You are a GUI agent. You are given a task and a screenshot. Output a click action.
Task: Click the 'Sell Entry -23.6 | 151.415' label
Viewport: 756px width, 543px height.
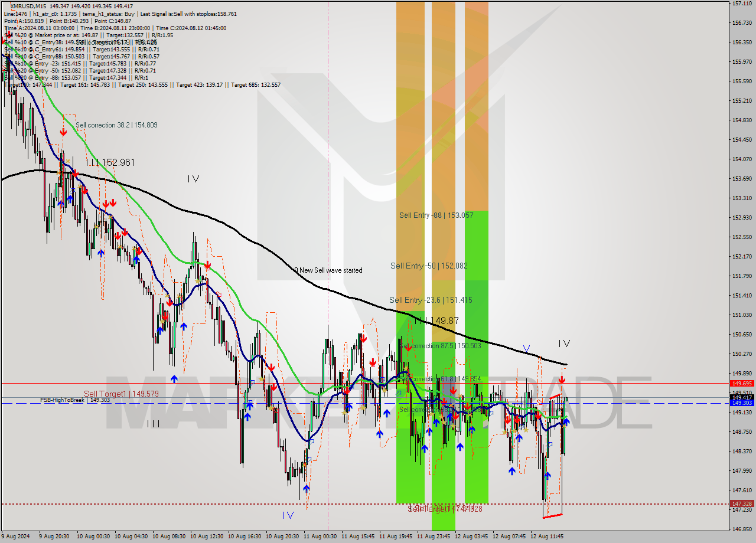click(x=431, y=300)
